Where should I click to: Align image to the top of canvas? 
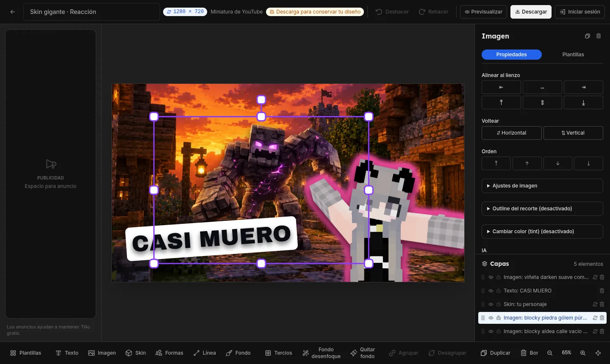point(501,102)
